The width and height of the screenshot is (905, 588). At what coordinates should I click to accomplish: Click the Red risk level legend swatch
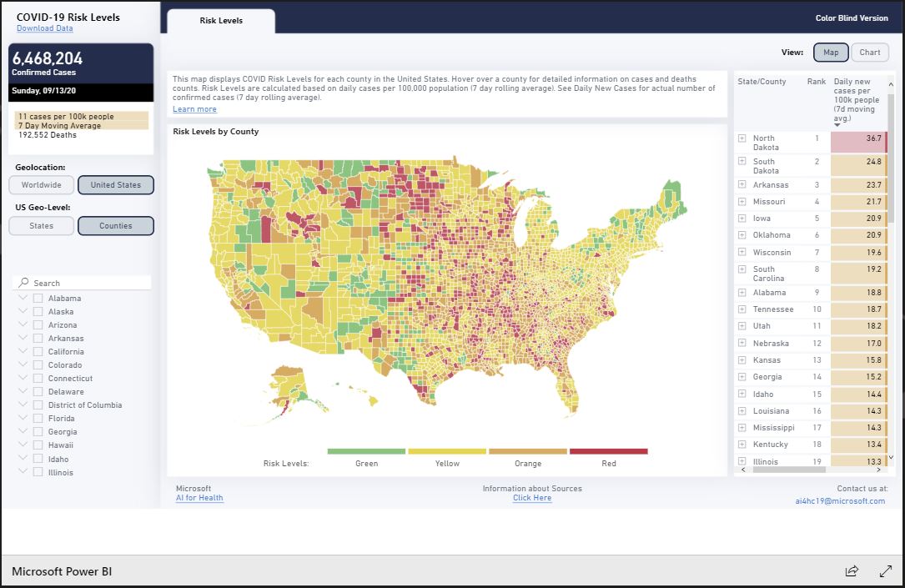click(609, 451)
